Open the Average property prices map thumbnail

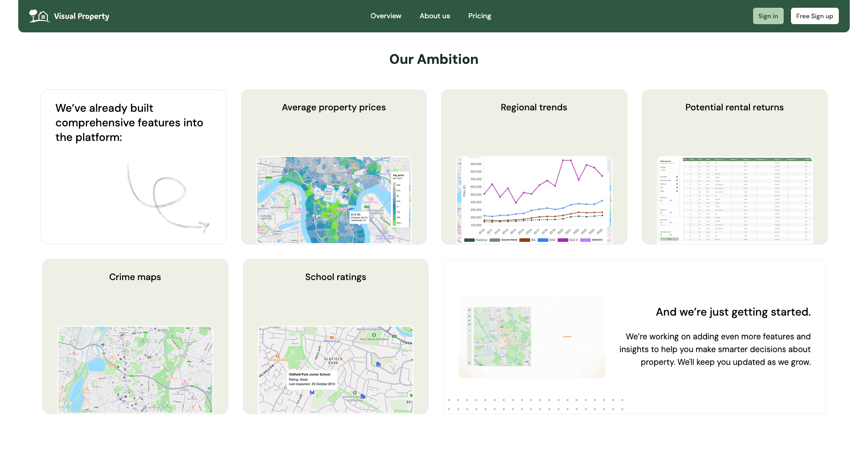tap(334, 200)
